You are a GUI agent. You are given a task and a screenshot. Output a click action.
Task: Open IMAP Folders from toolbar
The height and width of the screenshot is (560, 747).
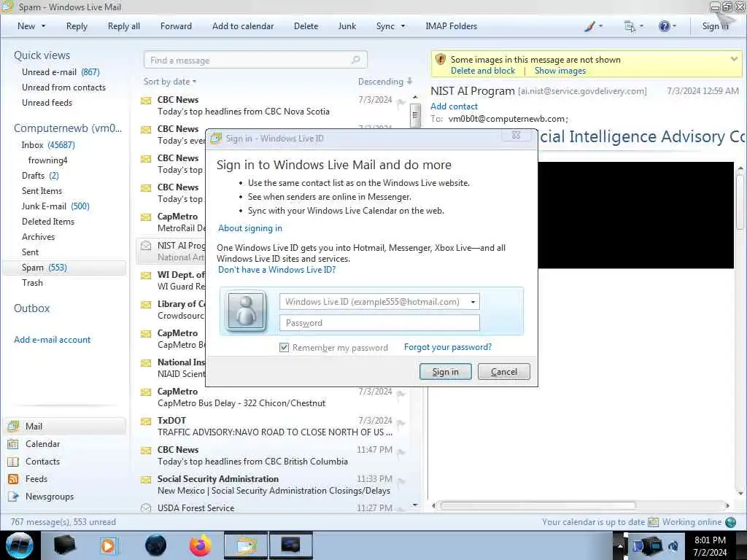coord(451,26)
